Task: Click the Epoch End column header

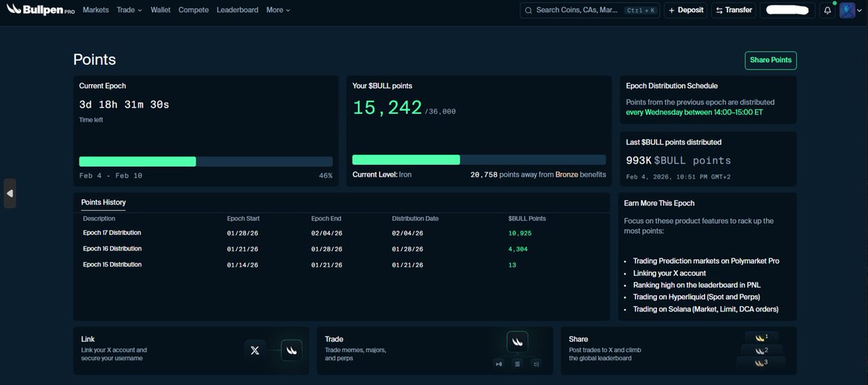Action: pyautogui.click(x=326, y=219)
